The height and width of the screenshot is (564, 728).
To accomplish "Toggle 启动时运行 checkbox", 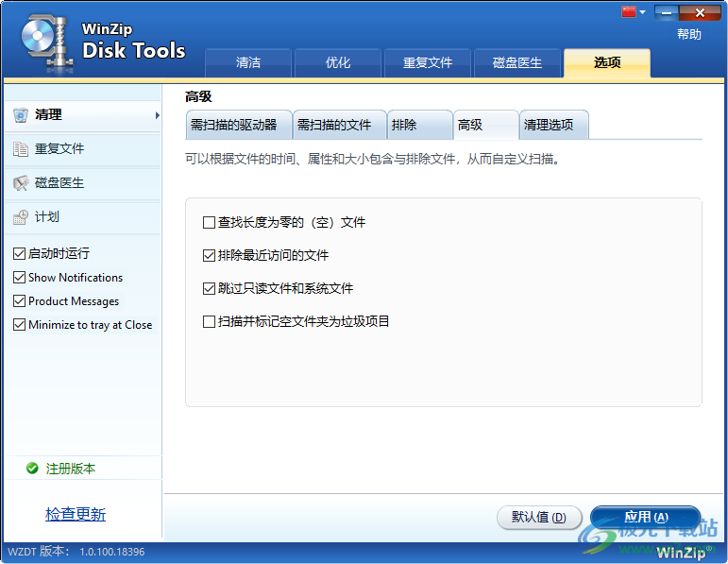I will point(19,254).
